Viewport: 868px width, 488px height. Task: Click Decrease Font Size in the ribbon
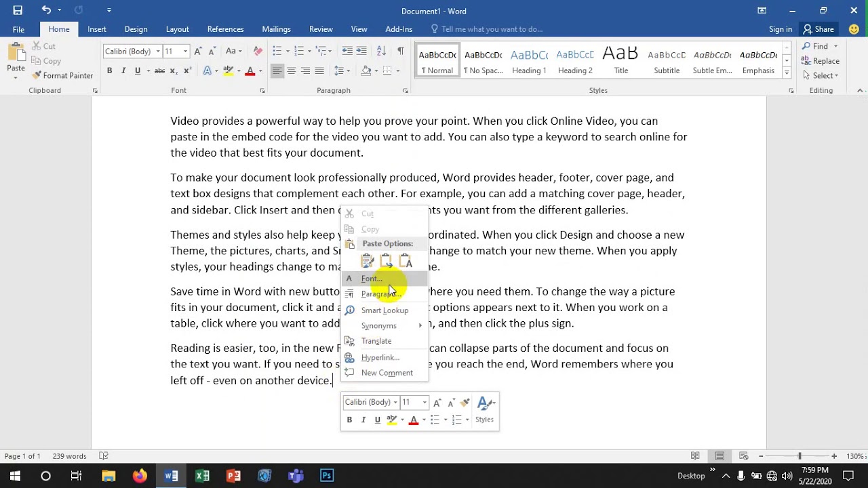click(x=212, y=51)
